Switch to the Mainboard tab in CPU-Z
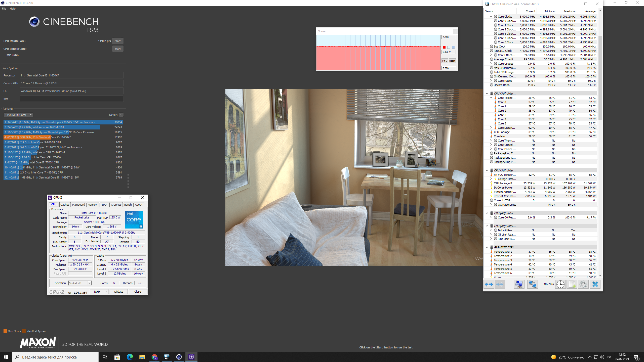 pyautogui.click(x=78, y=205)
